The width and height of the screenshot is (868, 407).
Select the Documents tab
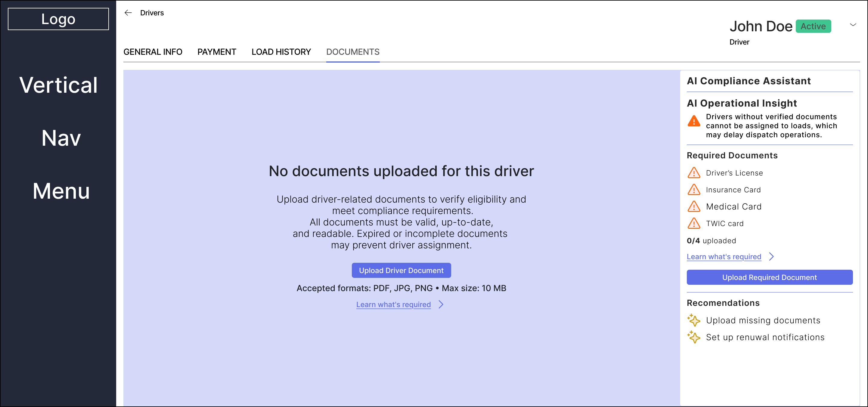pyautogui.click(x=352, y=52)
